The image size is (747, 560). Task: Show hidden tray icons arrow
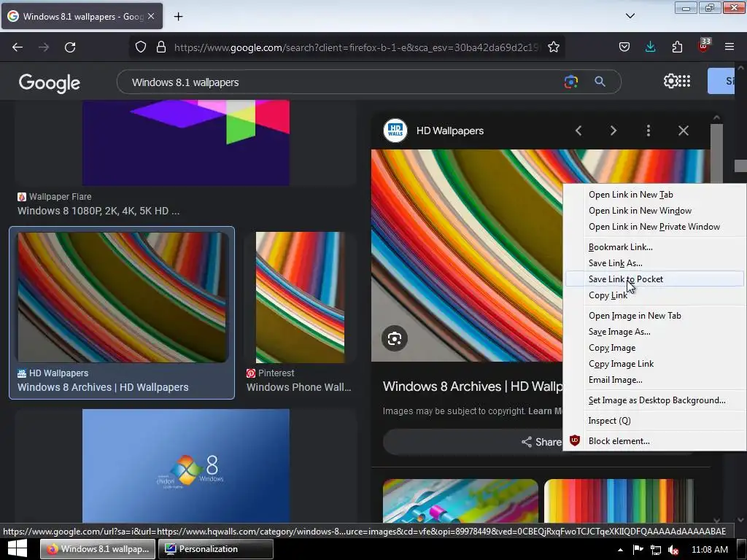coord(620,550)
